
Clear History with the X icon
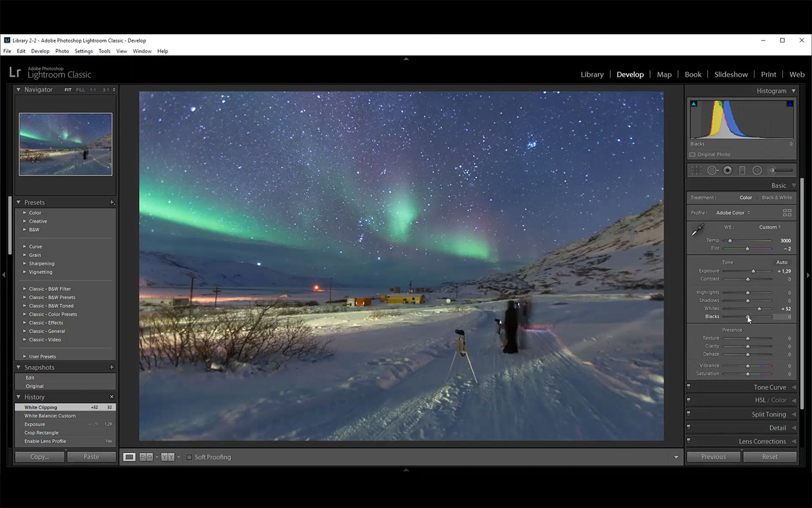[112, 397]
